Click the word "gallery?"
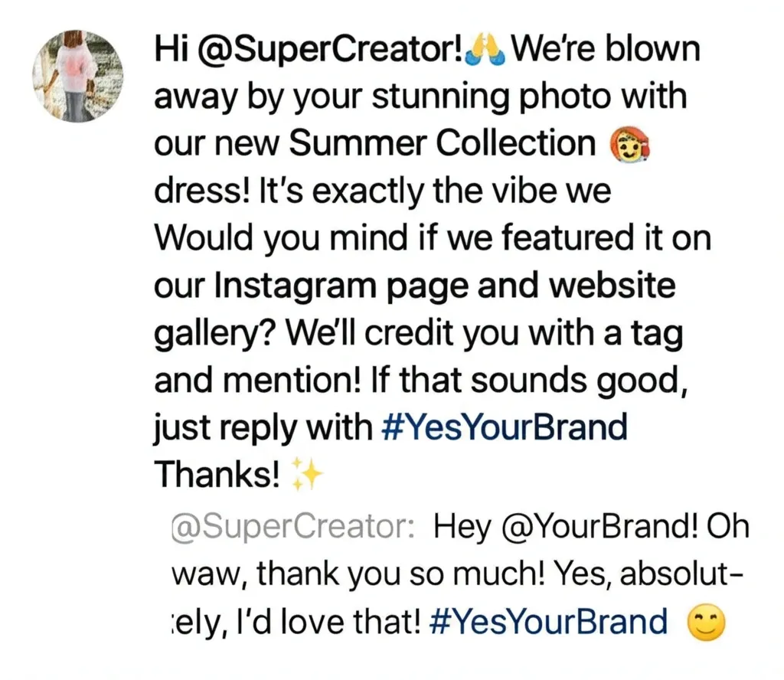The height and width of the screenshot is (680, 784). [214, 334]
